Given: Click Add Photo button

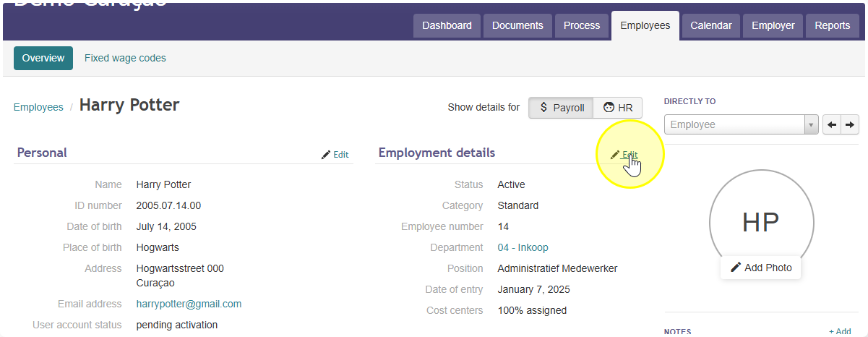Looking at the screenshot, I should coord(760,268).
